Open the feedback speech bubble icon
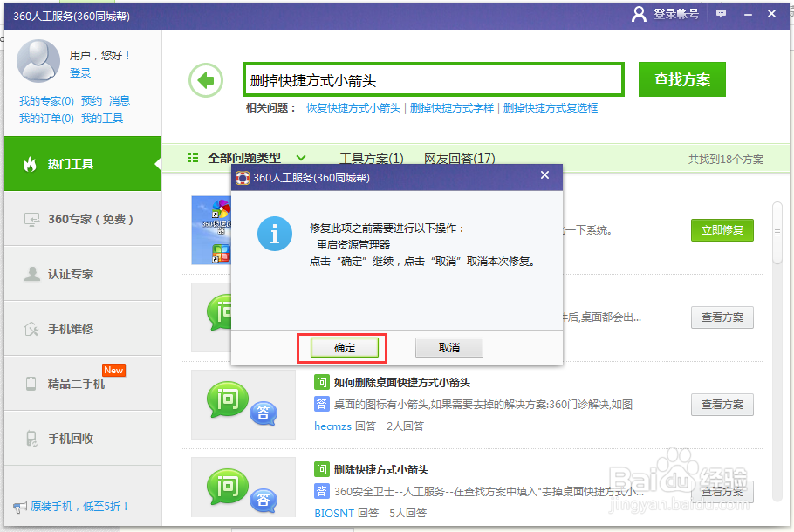 coord(721,14)
